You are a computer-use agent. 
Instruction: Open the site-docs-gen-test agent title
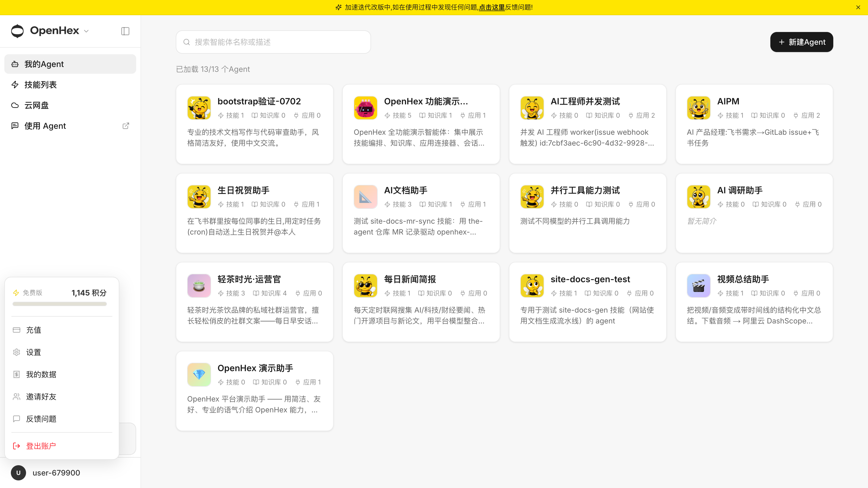[590, 279]
